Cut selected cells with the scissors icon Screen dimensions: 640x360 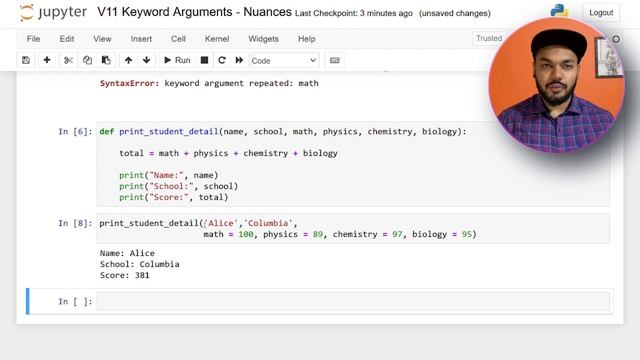point(68,60)
